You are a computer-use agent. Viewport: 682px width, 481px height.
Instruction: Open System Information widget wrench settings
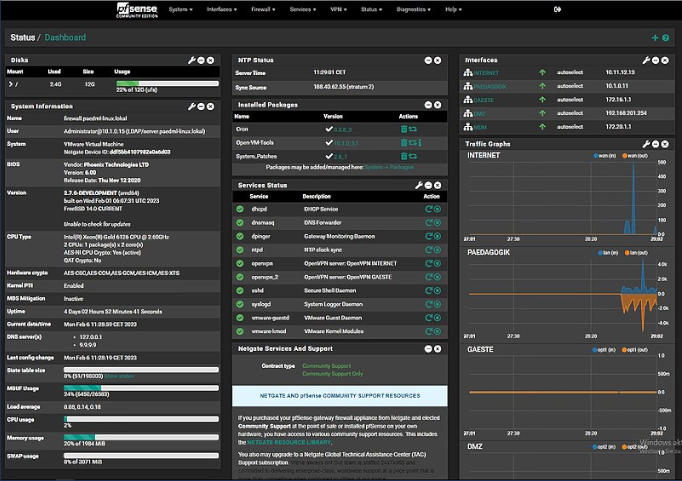(x=191, y=106)
